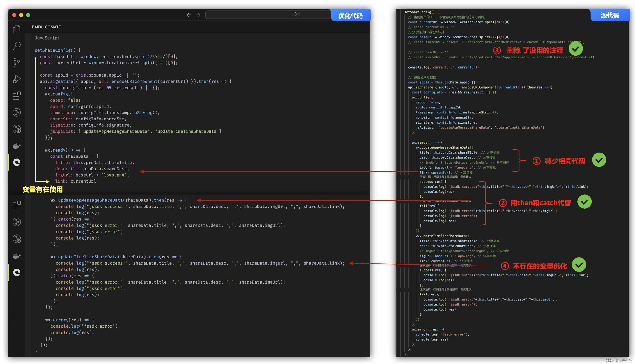Open Extensions icon directly below Run and Debug

[x=16, y=96]
